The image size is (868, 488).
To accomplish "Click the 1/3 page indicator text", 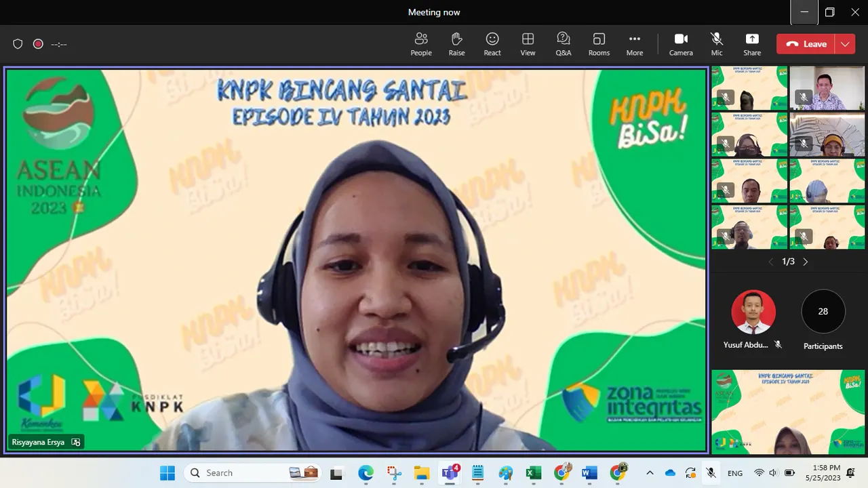I will tap(788, 262).
